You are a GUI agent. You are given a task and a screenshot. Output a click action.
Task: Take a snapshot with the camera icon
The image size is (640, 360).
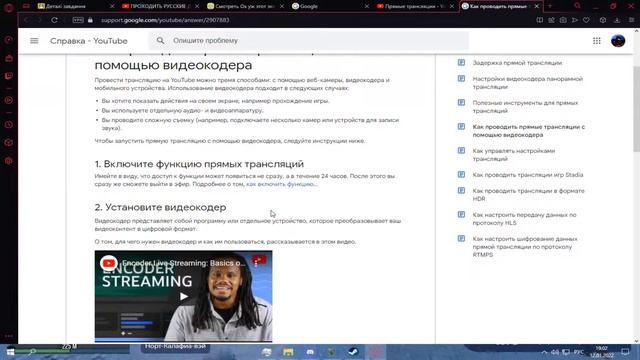(563, 20)
